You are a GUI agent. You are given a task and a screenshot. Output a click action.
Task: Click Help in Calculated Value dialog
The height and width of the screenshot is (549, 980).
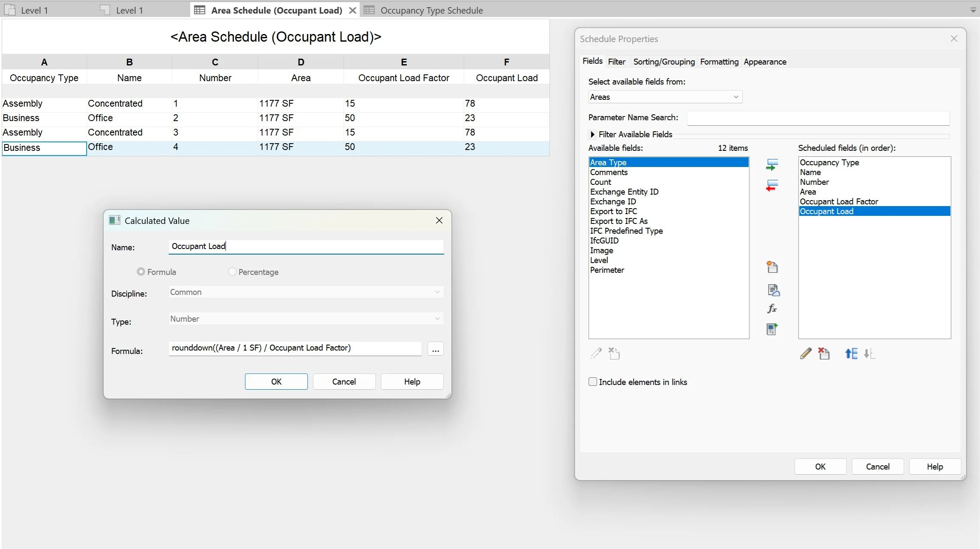pyautogui.click(x=412, y=382)
